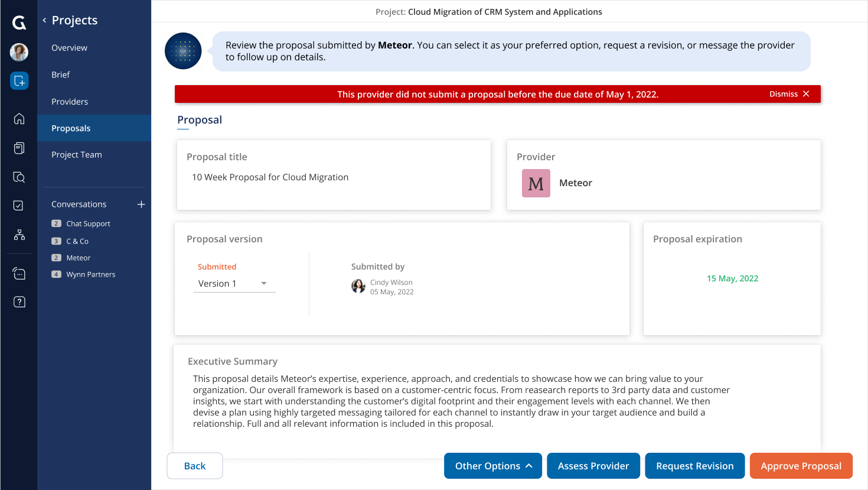This screenshot has width=868, height=490.
Task: Open the documents icon in left rail
Action: pyautogui.click(x=19, y=148)
